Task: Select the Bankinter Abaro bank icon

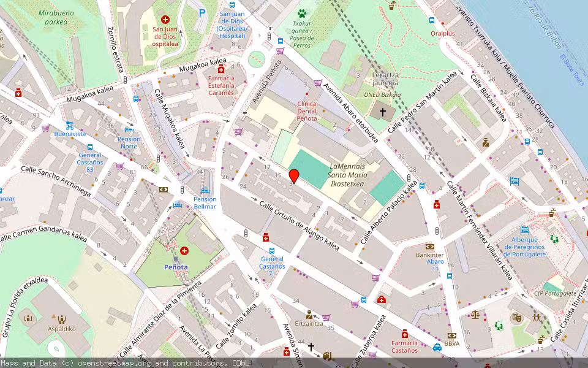Action: coord(430,247)
